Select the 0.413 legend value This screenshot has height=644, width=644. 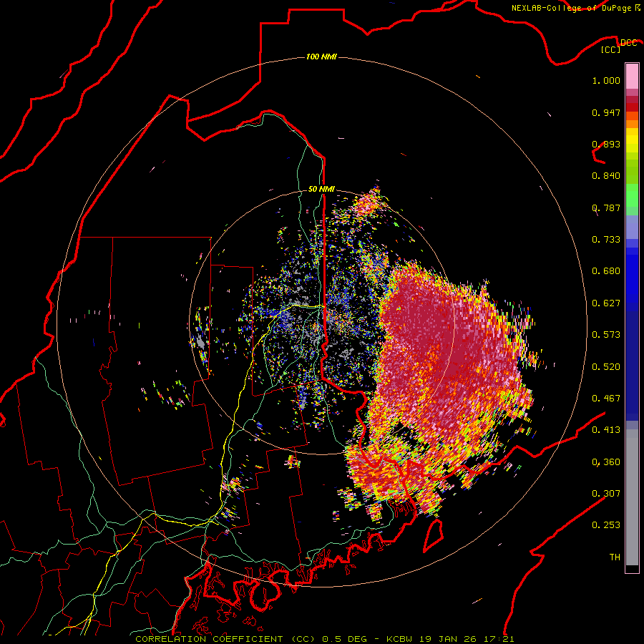606,430
